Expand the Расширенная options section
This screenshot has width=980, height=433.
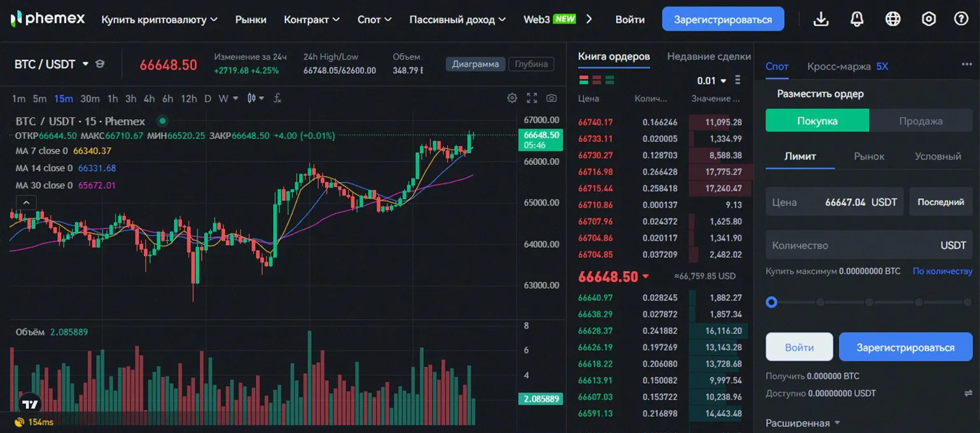click(802, 423)
